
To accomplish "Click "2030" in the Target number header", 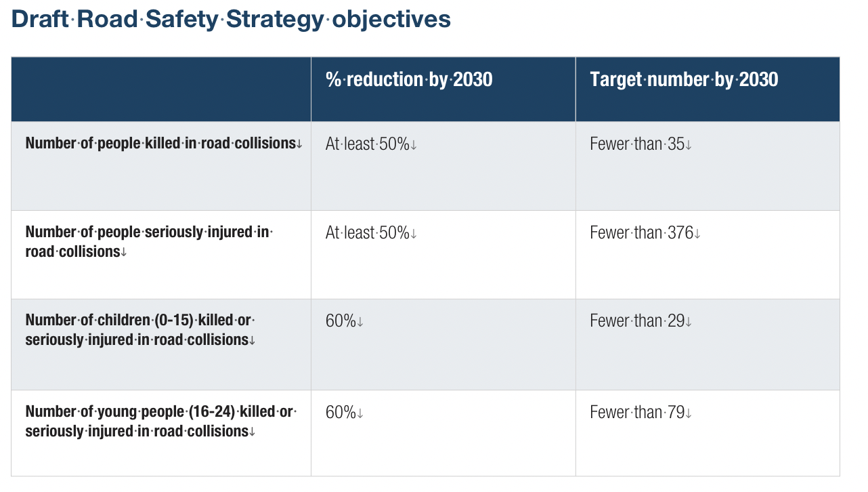I will tap(758, 80).
